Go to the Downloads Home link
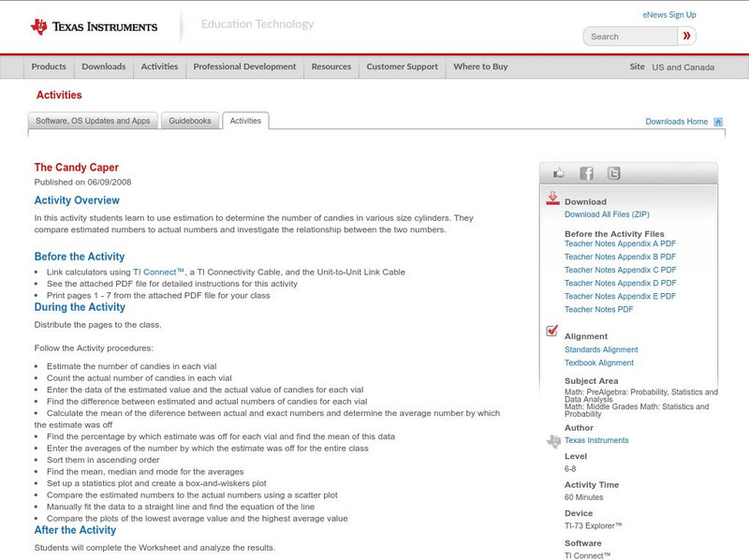Image resolution: width=749 pixels, height=560 pixels. click(676, 122)
